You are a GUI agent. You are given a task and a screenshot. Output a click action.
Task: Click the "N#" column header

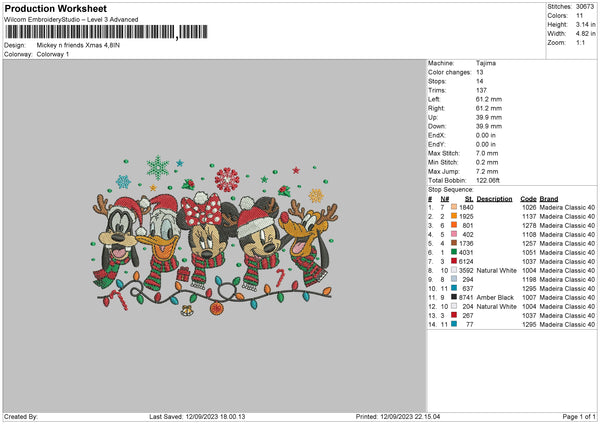[x=445, y=199]
